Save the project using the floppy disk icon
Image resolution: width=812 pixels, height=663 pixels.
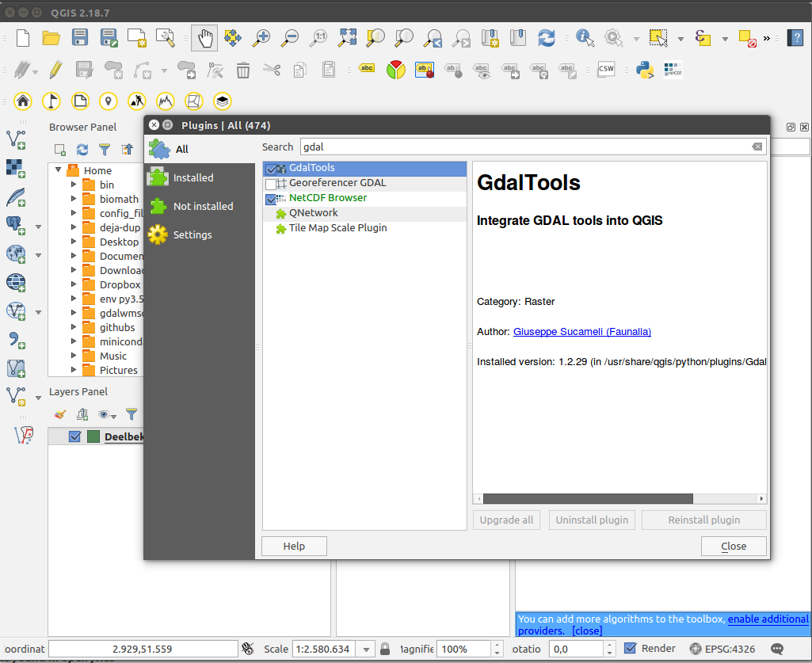[x=80, y=38]
